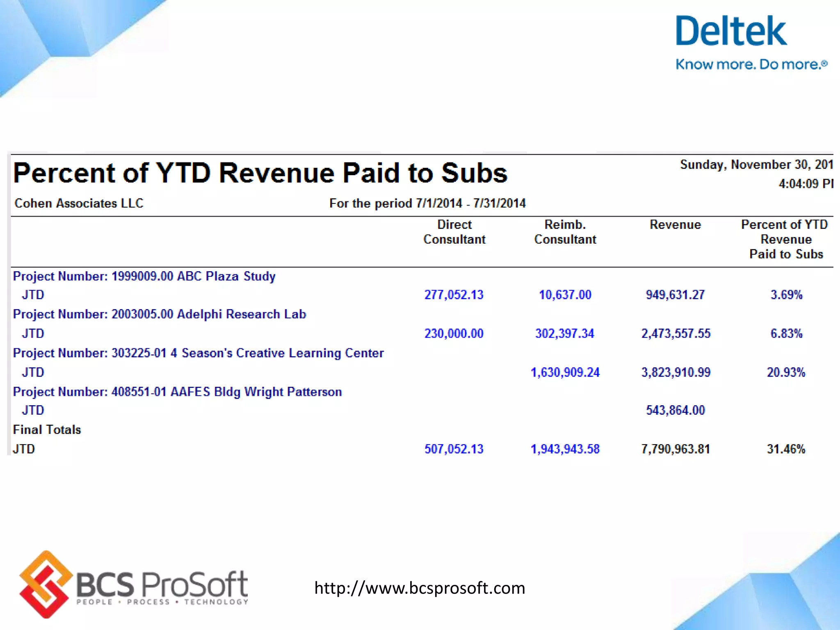Open 4 Season's Creative Learning Center project
Image resolution: width=840 pixels, height=630 pixels.
click(x=198, y=353)
